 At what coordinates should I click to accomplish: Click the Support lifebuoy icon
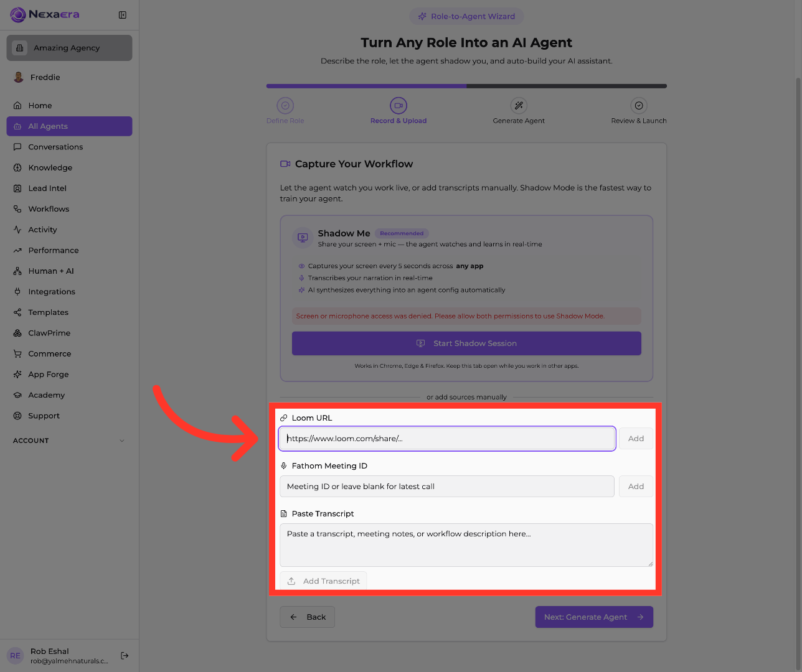(x=17, y=416)
